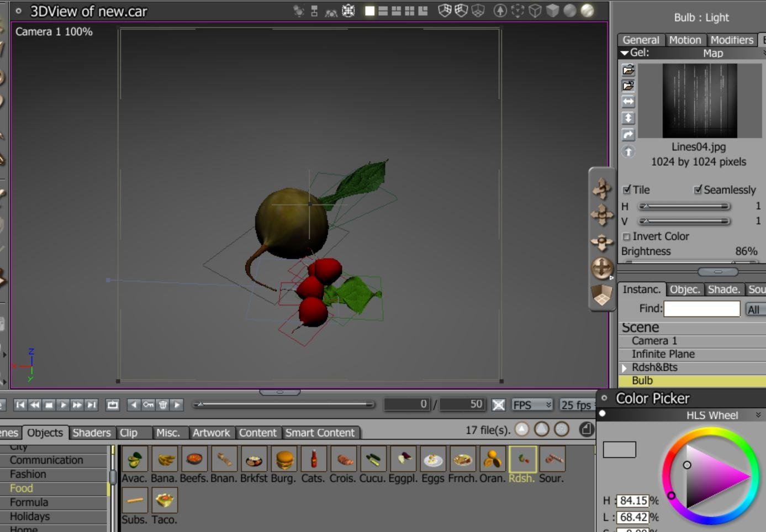Click the round up-arrow icon below the rotate icon

(628, 151)
